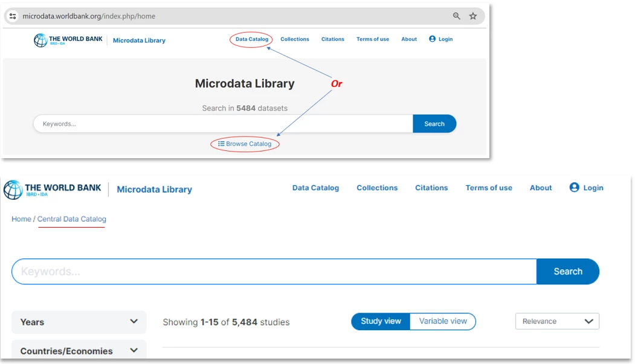Click the World Bank globe logo in top window

[40, 40]
